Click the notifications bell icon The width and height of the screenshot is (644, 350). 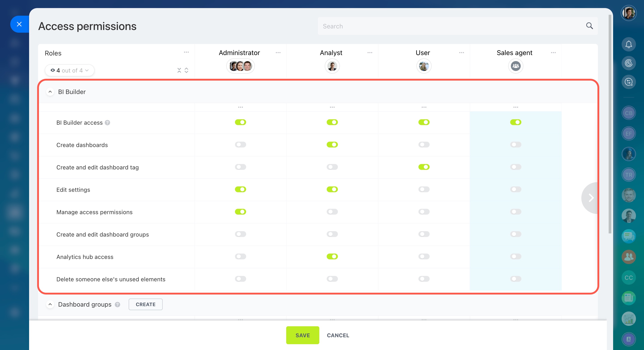coord(628,45)
